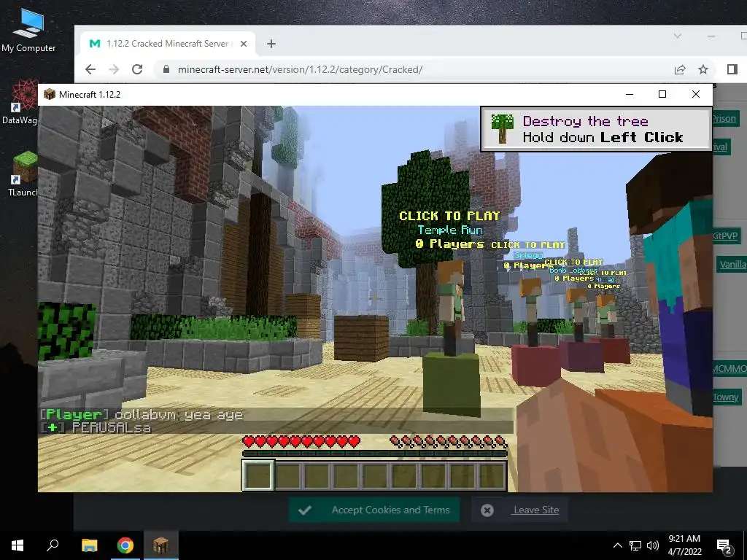
Task: Switch to Minecraft in the taskbar
Action: click(x=161, y=545)
